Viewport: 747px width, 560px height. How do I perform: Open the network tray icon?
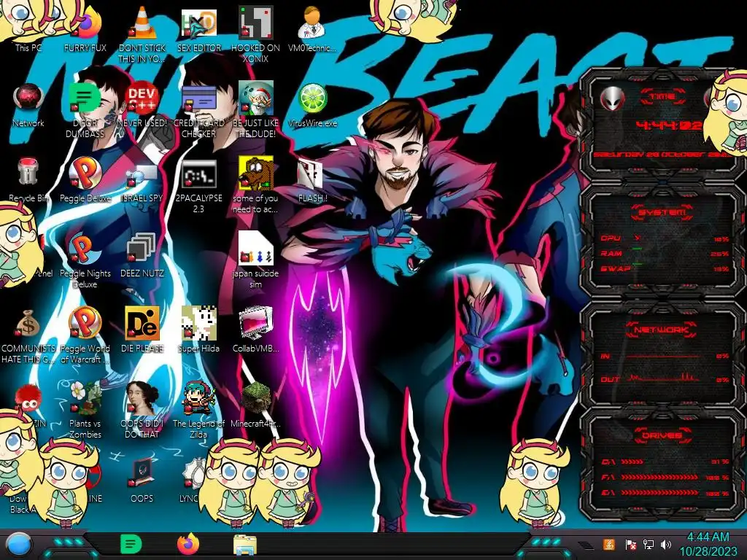point(649,544)
